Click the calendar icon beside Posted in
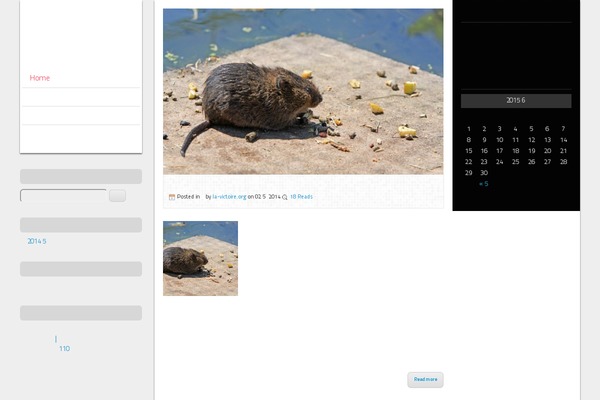The image size is (600, 400). pos(172,197)
